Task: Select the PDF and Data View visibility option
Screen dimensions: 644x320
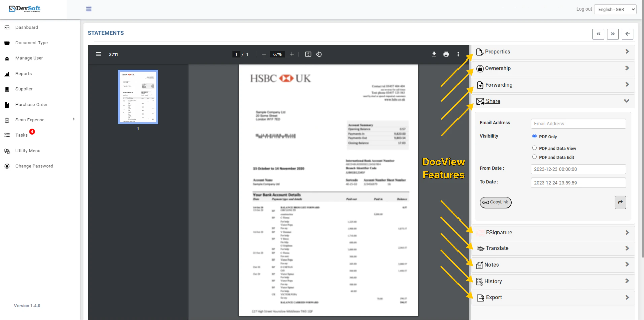Action: [x=534, y=148]
